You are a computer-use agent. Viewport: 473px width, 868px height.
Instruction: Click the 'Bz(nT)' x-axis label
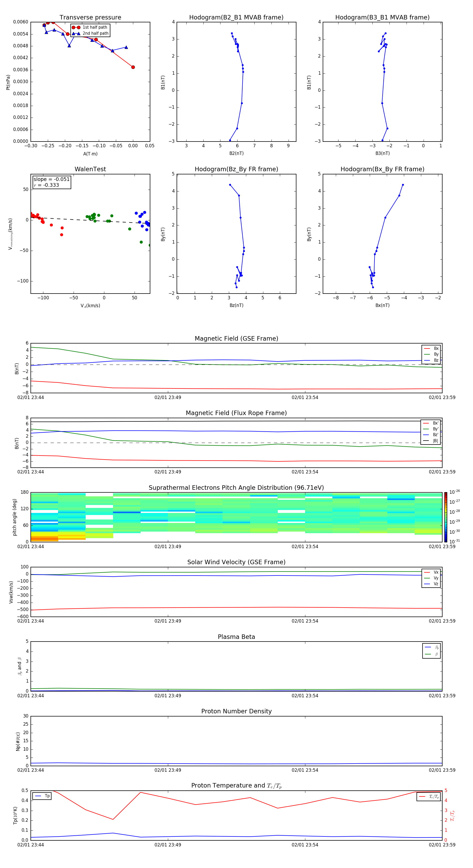click(x=236, y=305)
